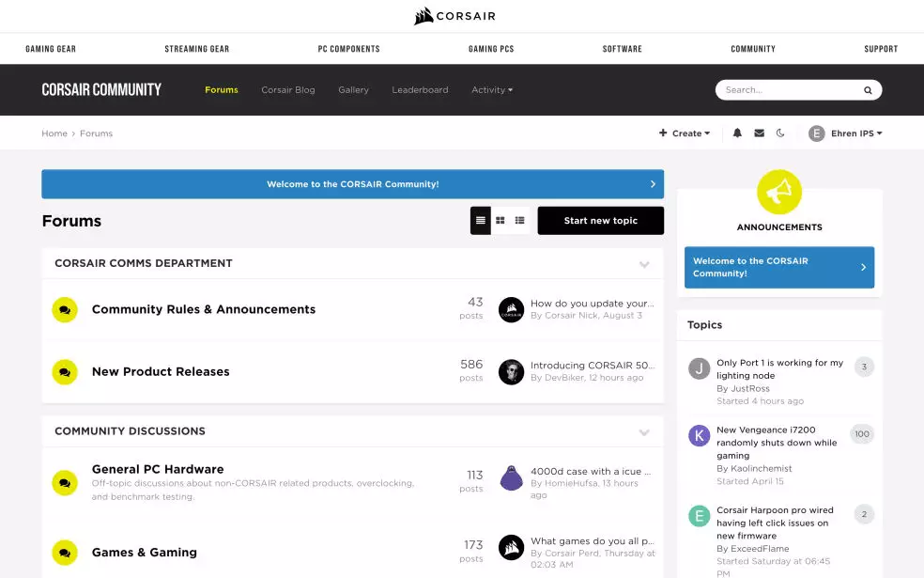Open the Gaming PCs menu
This screenshot has height=578, width=924.
[x=491, y=49]
